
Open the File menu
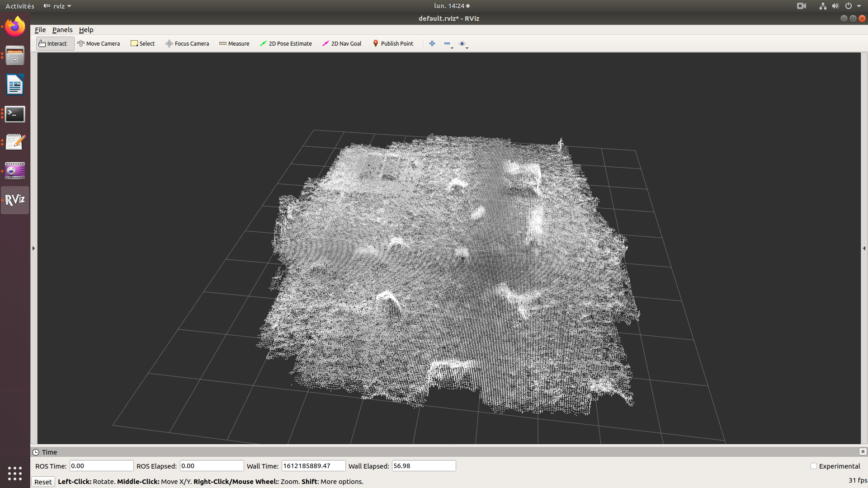[40, 30]
